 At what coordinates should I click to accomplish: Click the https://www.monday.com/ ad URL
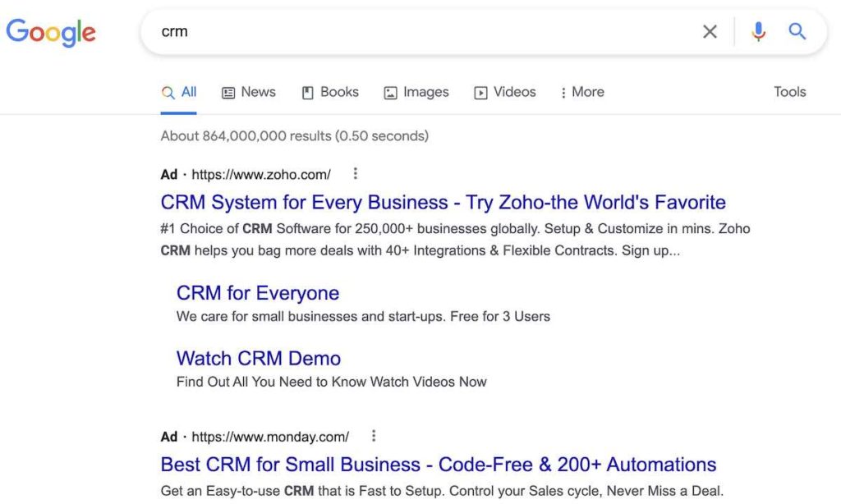click(270, 437)
